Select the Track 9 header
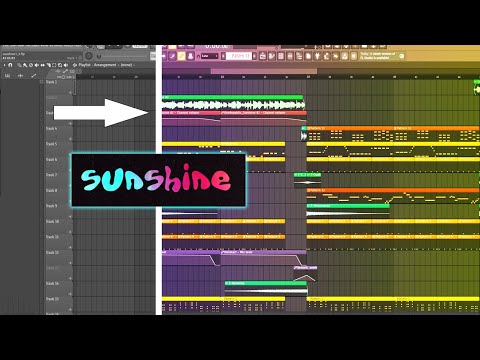Viewport: 480px width, 360px height. pos(58,210)
